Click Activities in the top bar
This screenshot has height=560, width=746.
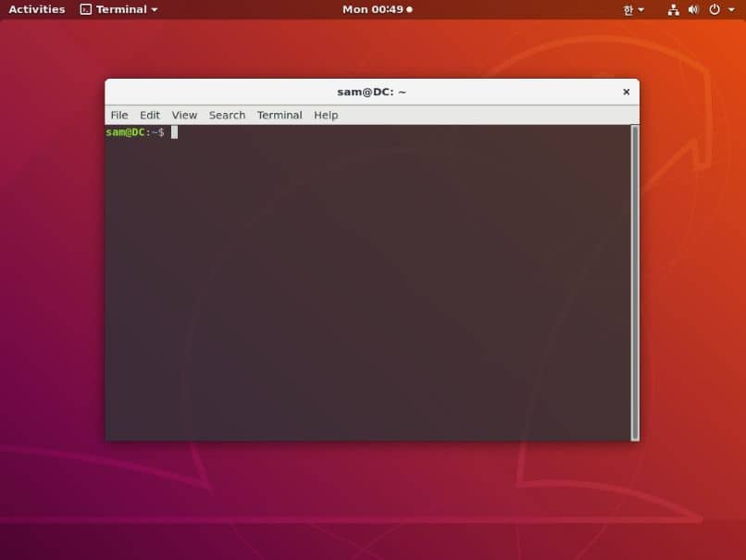pyautogui.click(x=36, y=9)
